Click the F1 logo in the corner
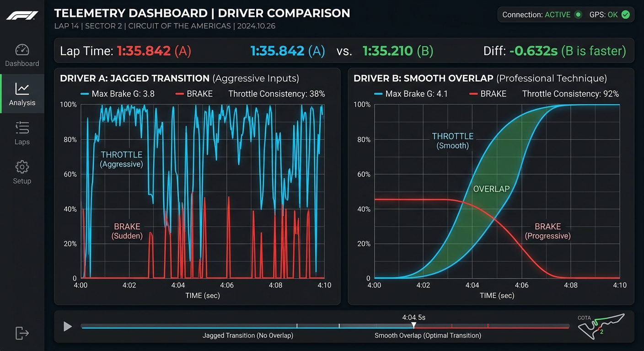 (22, 16)
